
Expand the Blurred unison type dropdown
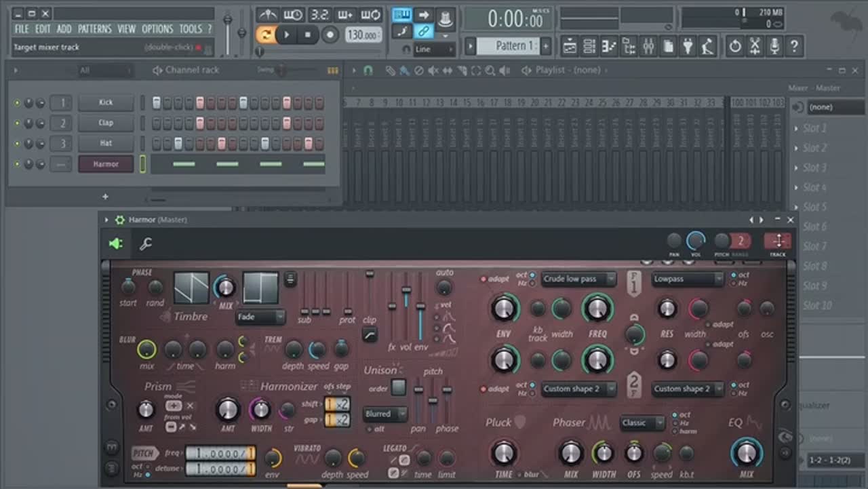tap(384, 414)
